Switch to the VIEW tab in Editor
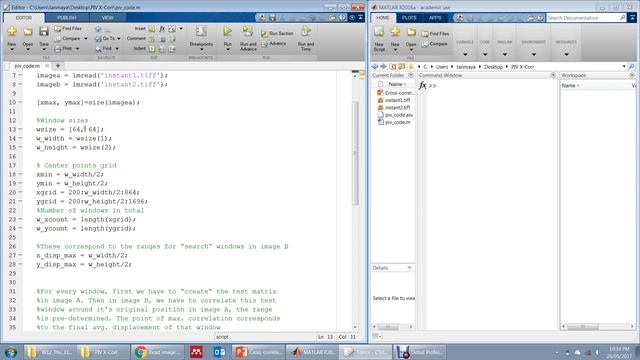Screen dimensions: 640x360 [108, 18]
